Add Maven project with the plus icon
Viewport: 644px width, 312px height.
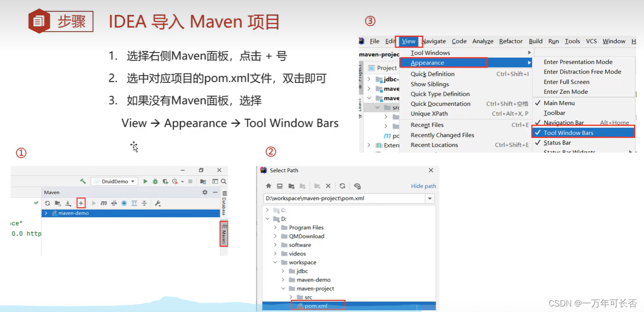click(81, 203)
